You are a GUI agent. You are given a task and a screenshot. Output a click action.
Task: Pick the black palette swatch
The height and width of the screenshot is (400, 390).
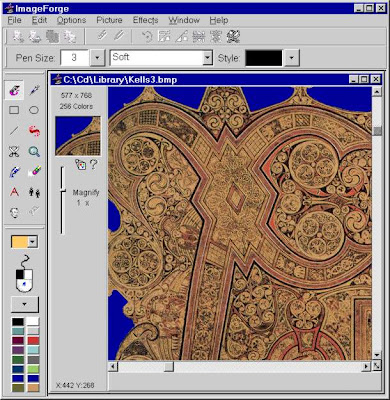coord(18,322)
